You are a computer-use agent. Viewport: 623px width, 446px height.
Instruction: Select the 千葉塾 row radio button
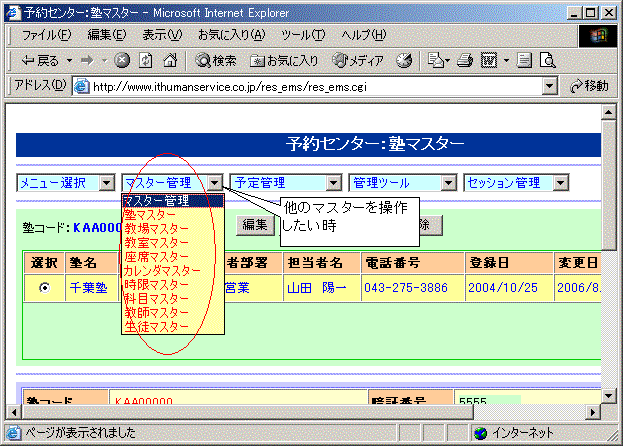click(43, 287)
